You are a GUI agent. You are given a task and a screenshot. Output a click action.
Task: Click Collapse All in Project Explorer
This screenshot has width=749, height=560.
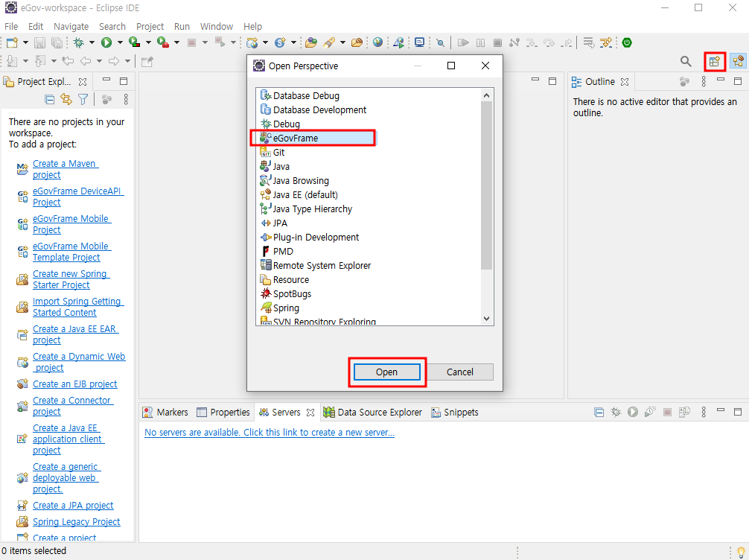(50, 99)
